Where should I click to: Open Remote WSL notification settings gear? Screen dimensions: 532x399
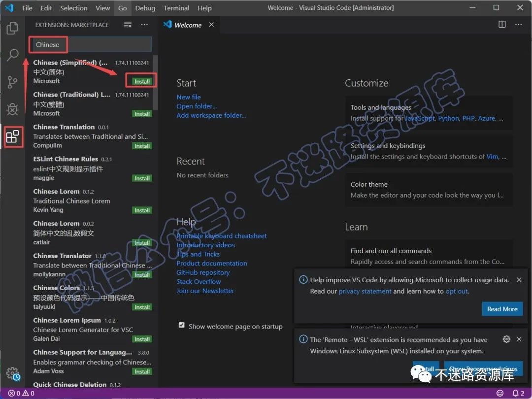[506, 339]
